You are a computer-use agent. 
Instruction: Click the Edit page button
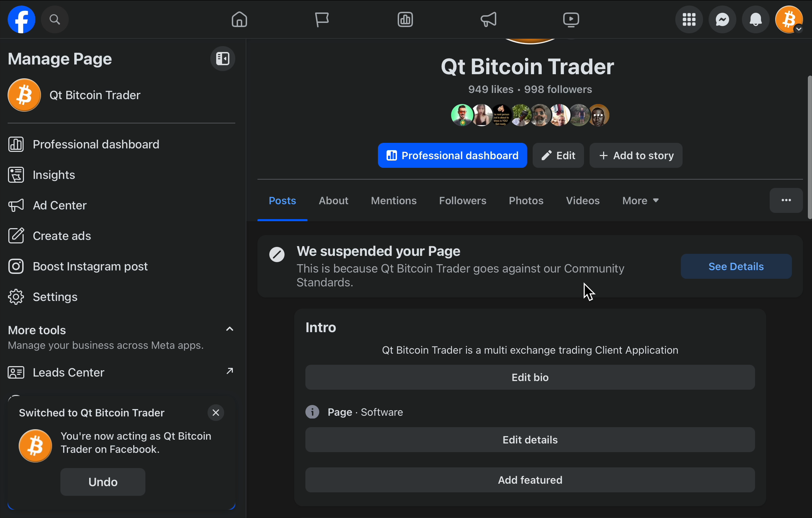pos(558,155)
